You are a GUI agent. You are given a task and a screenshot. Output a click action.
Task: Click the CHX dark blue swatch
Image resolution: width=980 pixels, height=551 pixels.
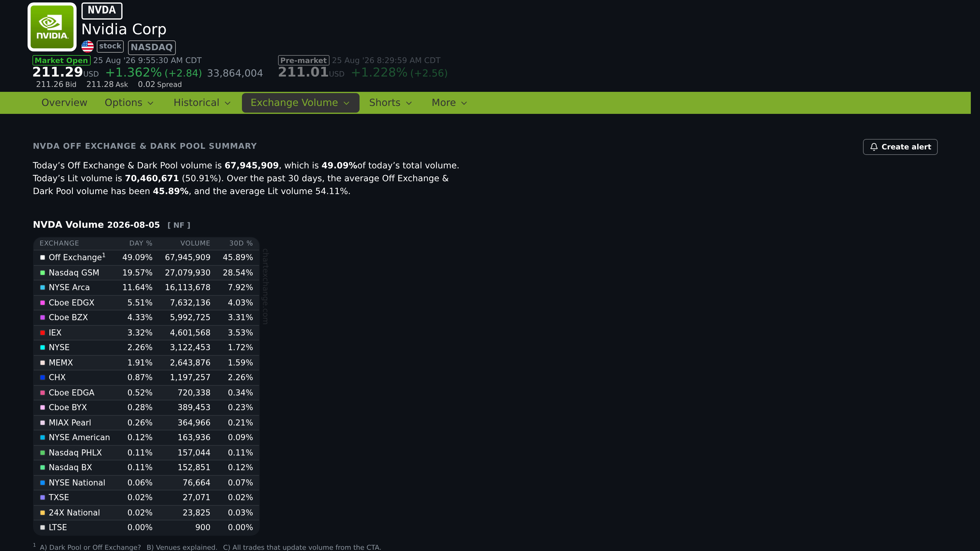pyautogui.click(x=43, y=378)
